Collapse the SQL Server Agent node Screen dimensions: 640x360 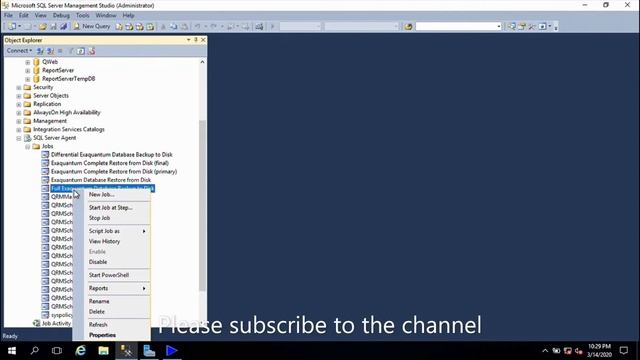[x=19, y=138]
